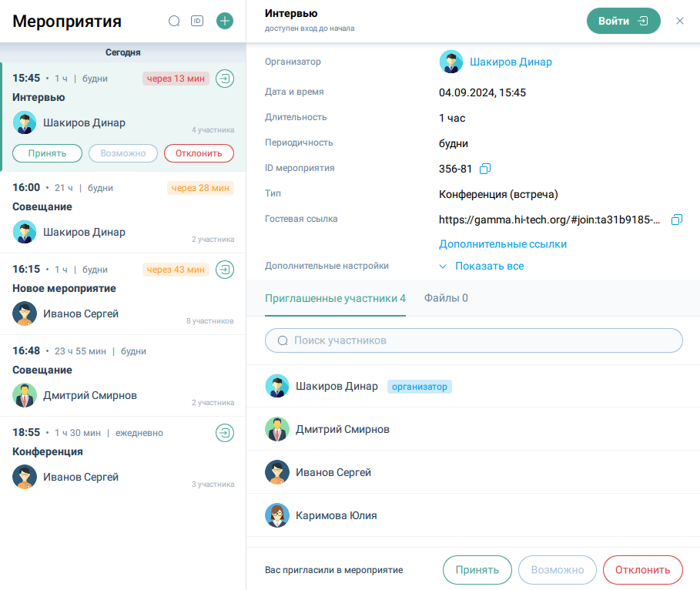Viewport: 700px width, 590px height.
Task: Click the search icon in Мероприятия header
Action: coord(174,22)
